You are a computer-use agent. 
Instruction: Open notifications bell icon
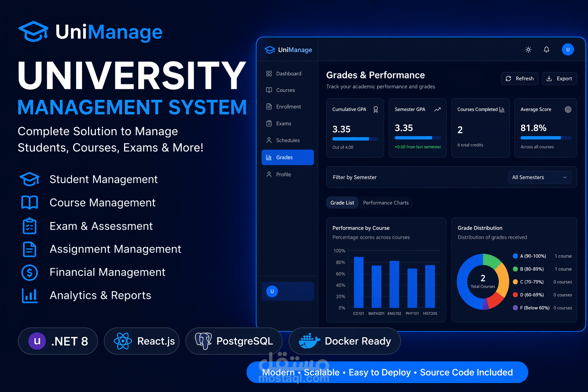coord(547,49)
